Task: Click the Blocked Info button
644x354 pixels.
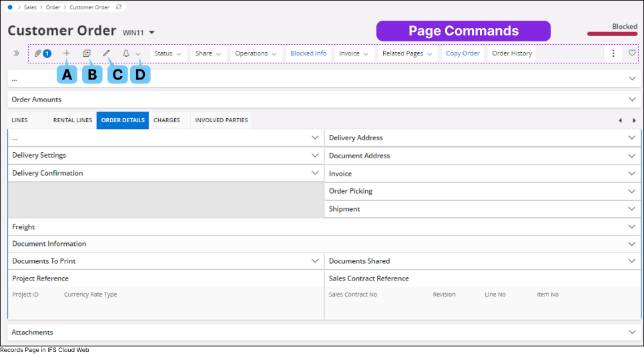Action: point(308,53)
